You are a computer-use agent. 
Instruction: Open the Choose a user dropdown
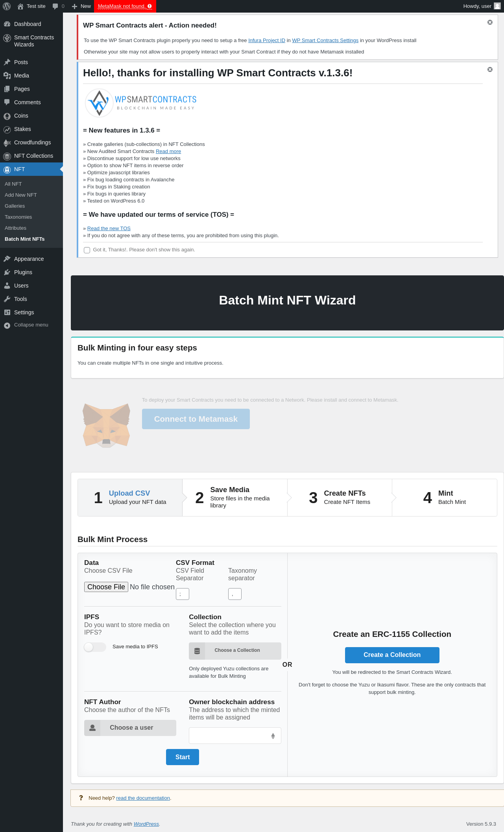130,728
